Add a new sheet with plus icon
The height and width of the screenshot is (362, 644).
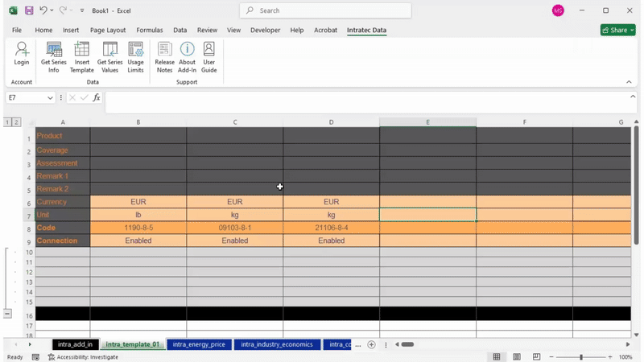[x=371, y=345]
